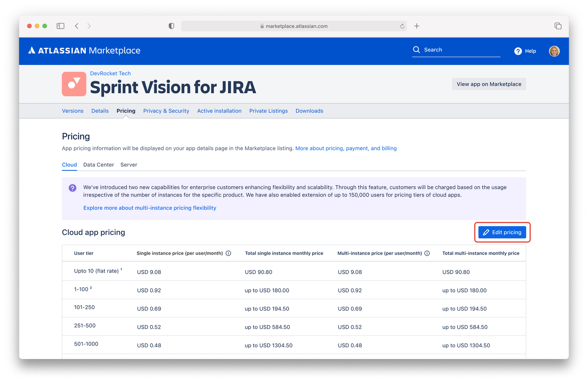Click the Sprint Vision app icon

tap(74, 84)
